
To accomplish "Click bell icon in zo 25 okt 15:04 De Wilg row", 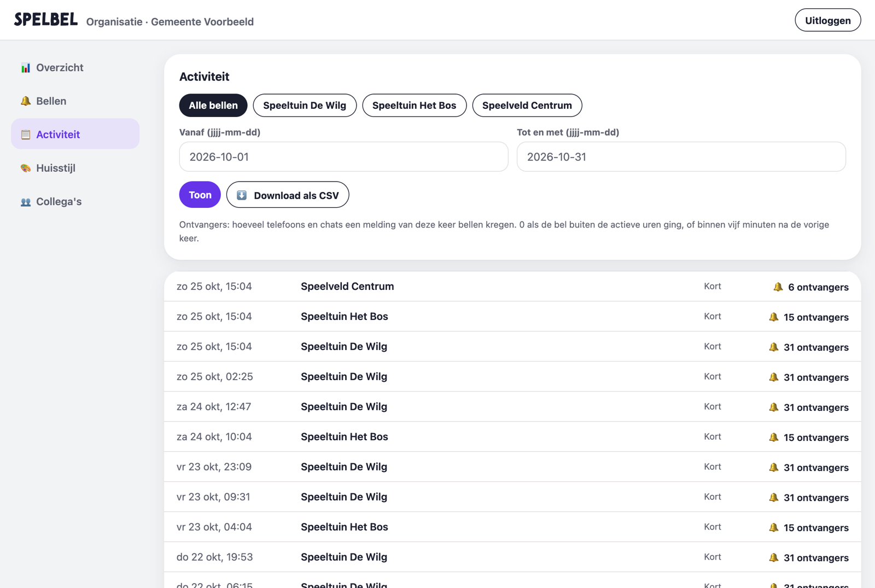I will [774, 347].
